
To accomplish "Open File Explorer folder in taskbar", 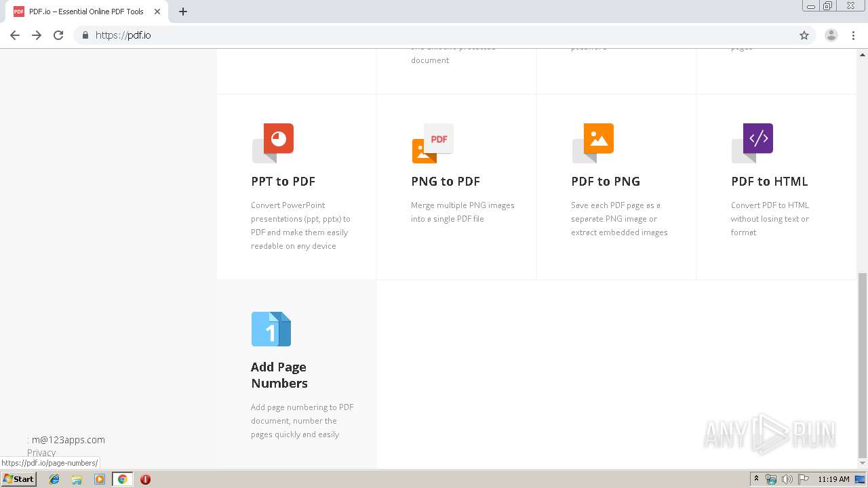I will [77, 479].
